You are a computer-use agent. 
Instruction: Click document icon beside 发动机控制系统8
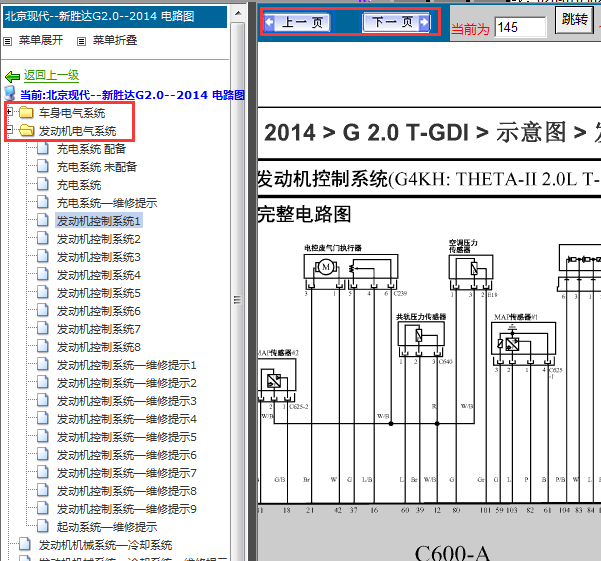coord(43,346)
